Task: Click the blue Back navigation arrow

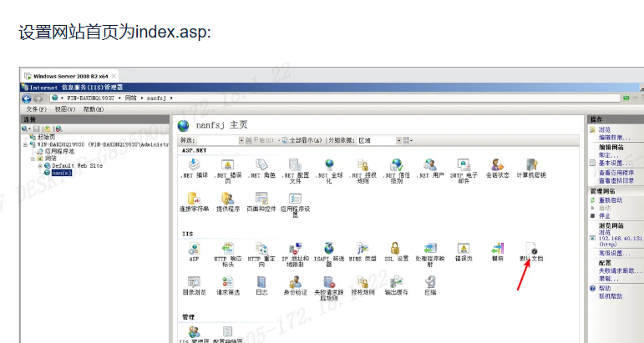Action: point(27,98)
